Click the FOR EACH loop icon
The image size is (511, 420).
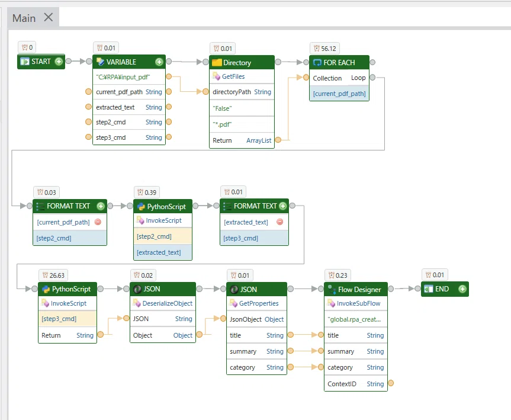317,62
